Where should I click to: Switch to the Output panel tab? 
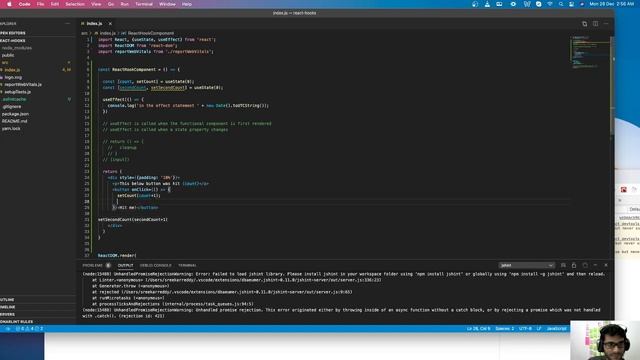[x=125, y=265]
